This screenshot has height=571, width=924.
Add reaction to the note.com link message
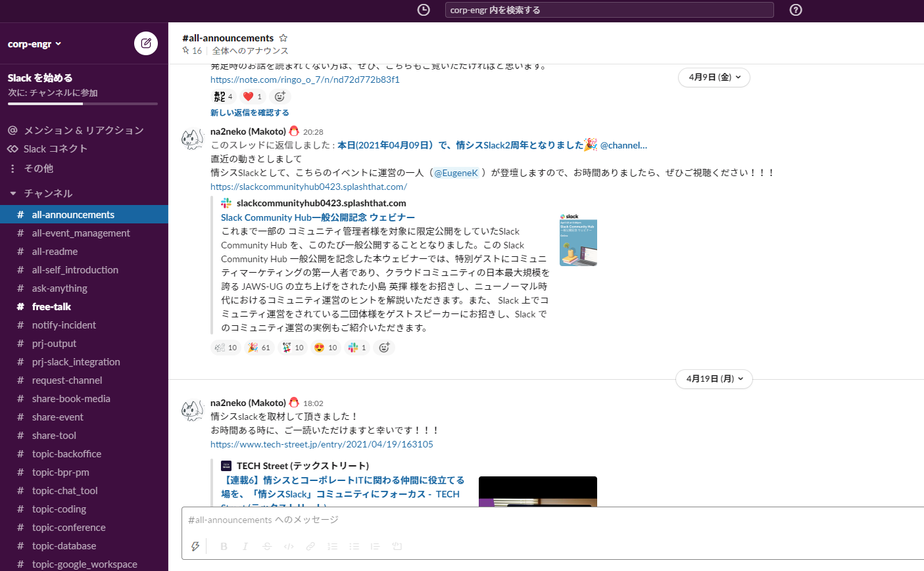(x=280, y=97)
